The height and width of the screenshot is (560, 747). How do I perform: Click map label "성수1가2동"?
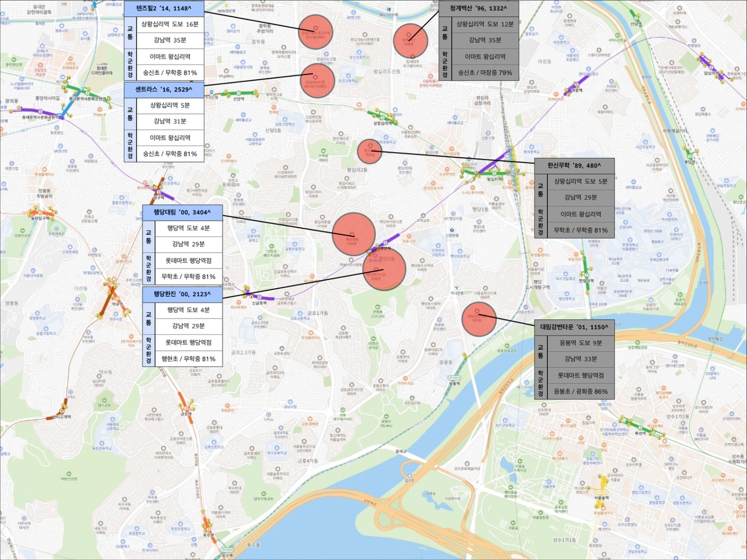pyautogui.click(x=678, y=417)
